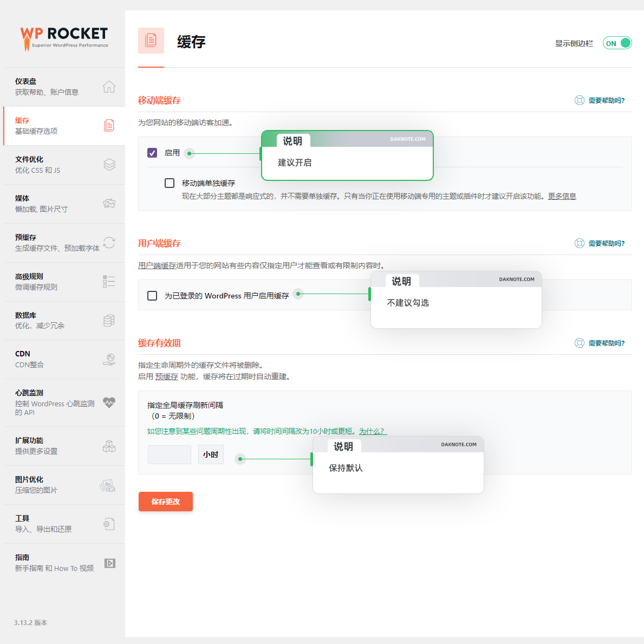644x644 pixels.
Task: Turn off the 显示侧边栏 switch
Action: (x=617, y=43)
